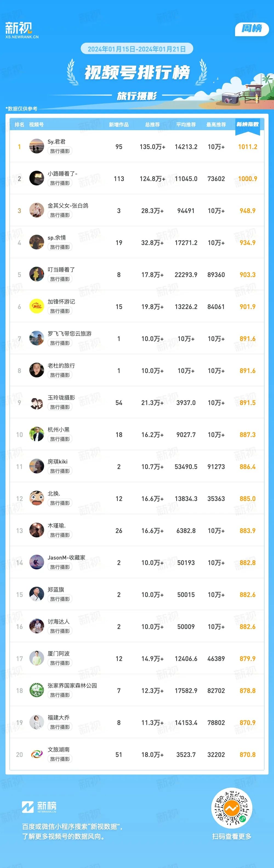Click 厦门阿波 account name
The height and width of the screenshot is (868, 274).
click(58, 654)
